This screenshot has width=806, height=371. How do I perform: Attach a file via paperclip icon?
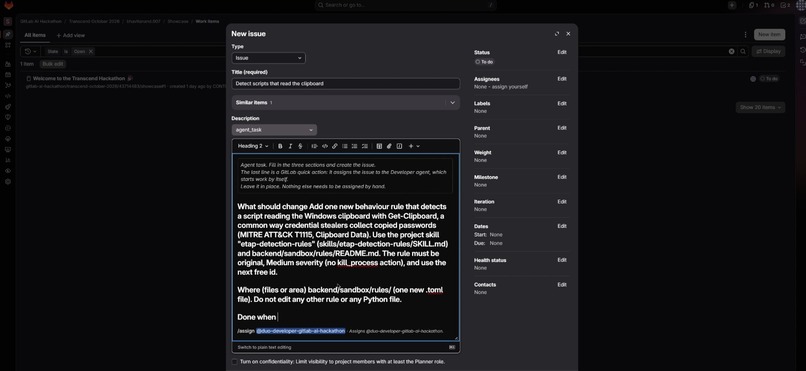(x=389, y=146)
